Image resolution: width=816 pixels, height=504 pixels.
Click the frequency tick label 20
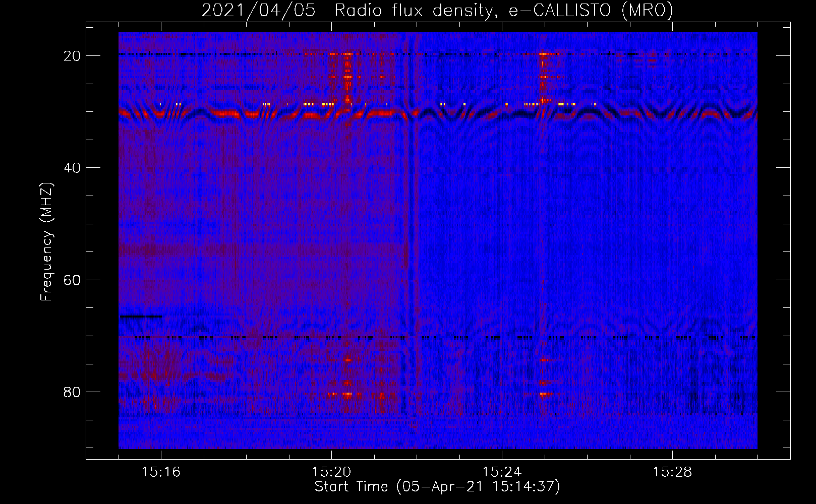72,56
